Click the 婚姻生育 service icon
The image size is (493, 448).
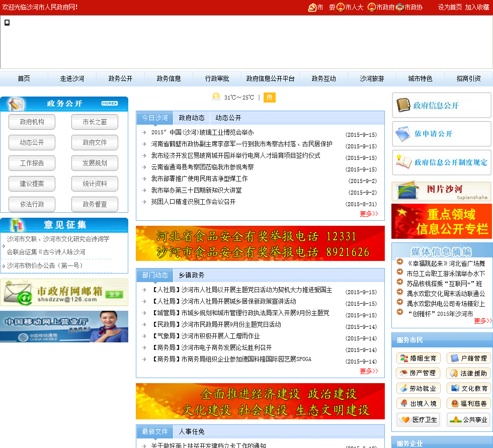coord(403,358)
